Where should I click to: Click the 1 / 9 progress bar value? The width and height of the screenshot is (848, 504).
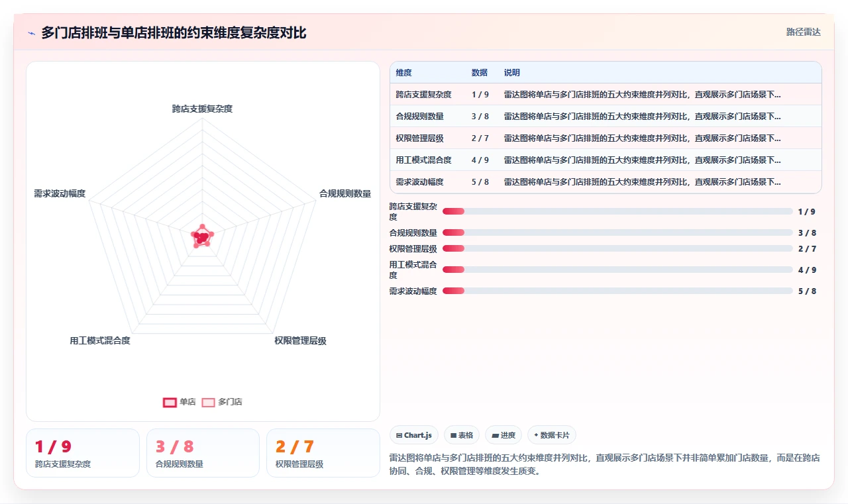click(x=806, y=212)
